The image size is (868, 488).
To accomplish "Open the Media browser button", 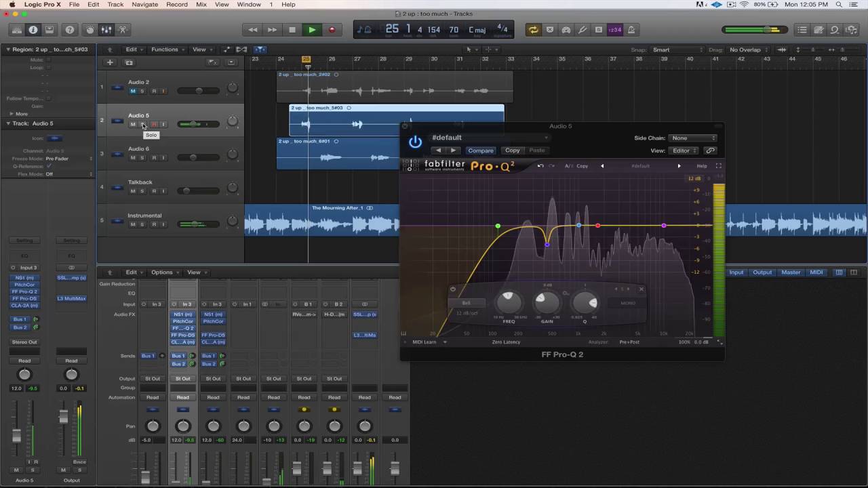I will tap(851, 30).
